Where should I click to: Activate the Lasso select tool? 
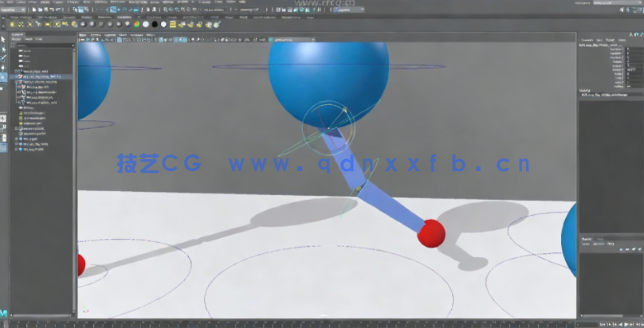point(3,49)
